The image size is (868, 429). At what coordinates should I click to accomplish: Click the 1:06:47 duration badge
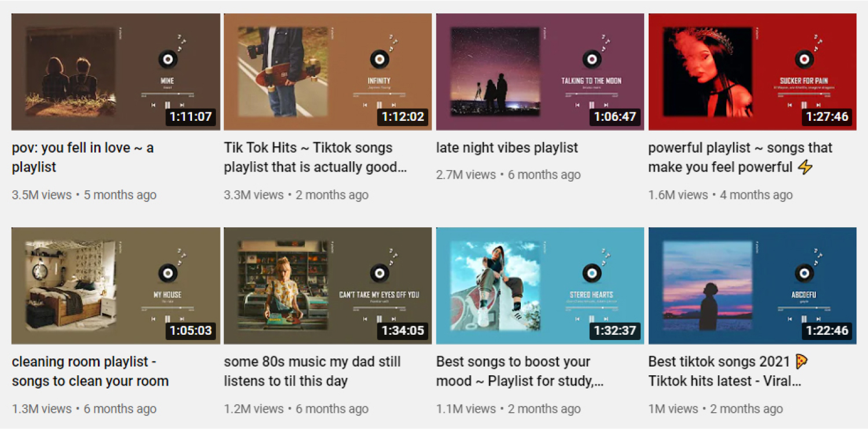(x=615, y=117)
